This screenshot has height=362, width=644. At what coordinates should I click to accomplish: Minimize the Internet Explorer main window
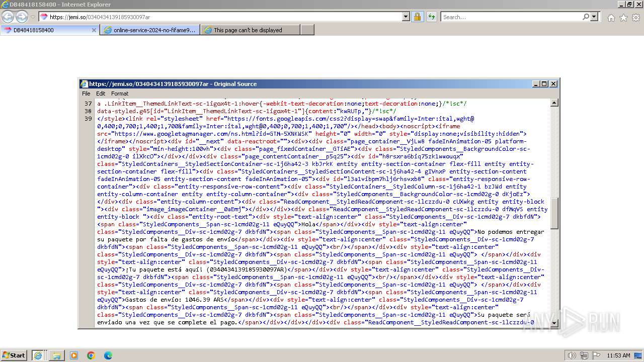pyautogui.click(x=620, y=4)
